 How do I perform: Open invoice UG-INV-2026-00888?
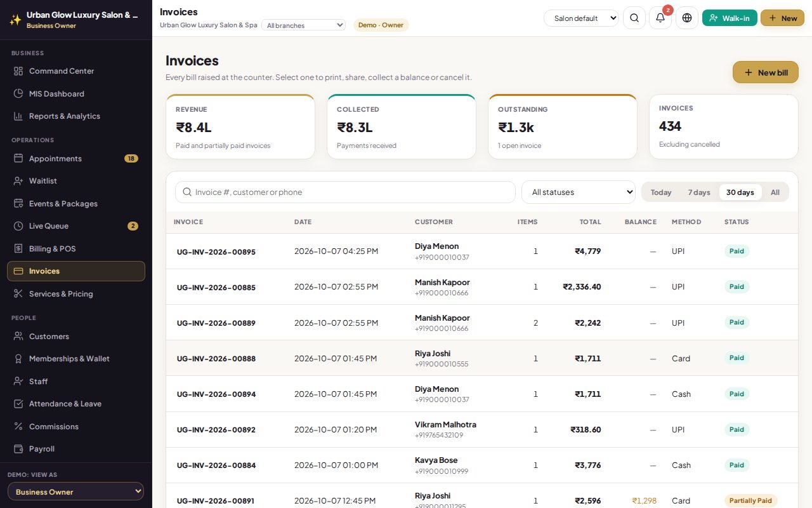coord(216,359)
